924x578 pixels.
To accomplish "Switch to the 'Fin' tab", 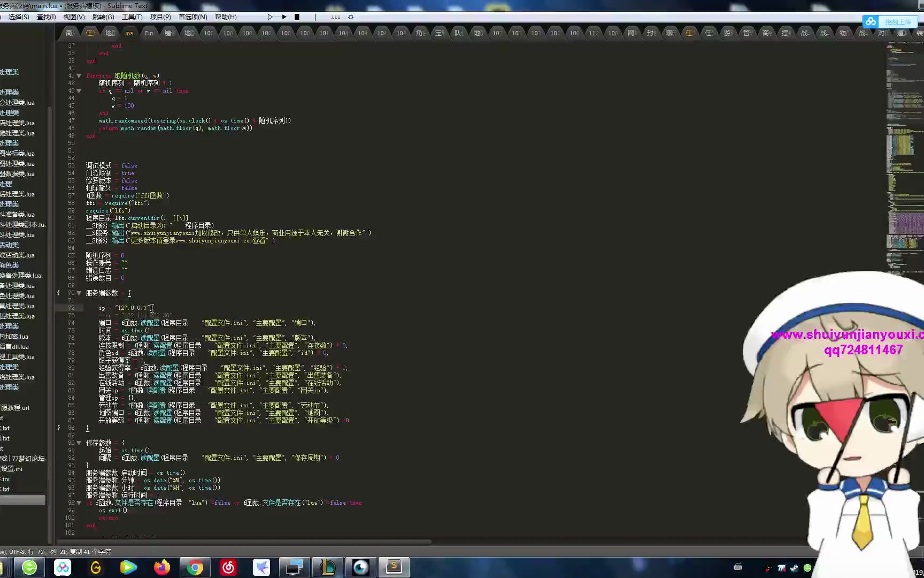I will point(149,33).
